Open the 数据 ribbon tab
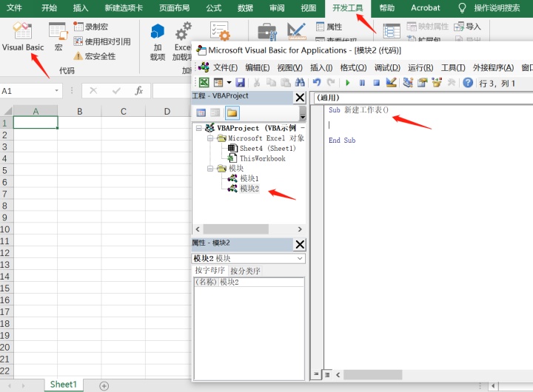This screenshot has width=533, height=392. pos(245,7)
